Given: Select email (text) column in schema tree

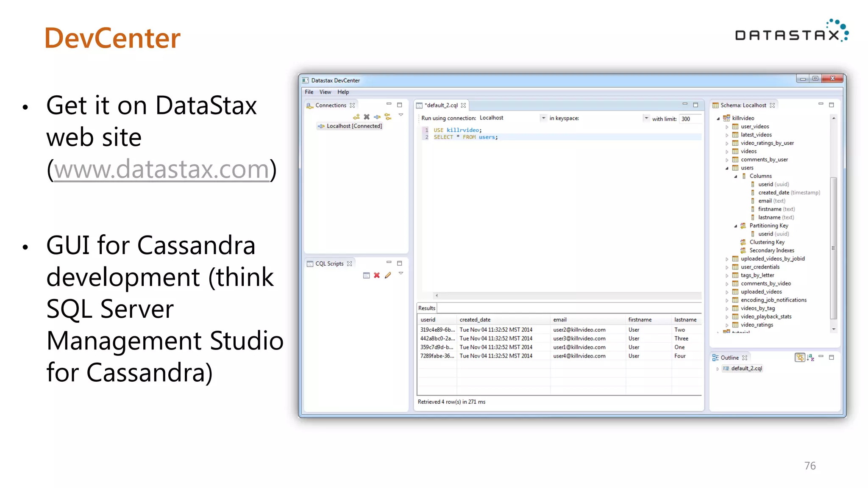Looking at the screenshot, I should tap(768, 201).
